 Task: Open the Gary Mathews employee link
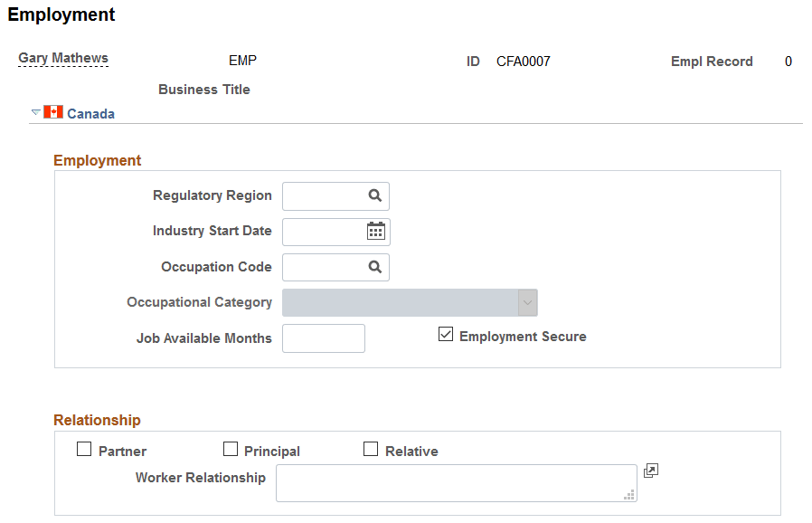[62, 57]
